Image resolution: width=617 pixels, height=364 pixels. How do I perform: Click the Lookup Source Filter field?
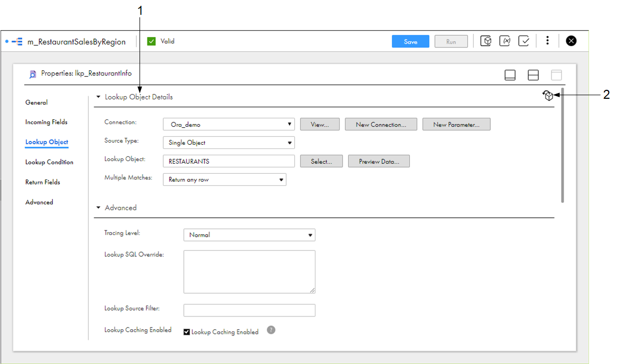click(x=249, y=310)
